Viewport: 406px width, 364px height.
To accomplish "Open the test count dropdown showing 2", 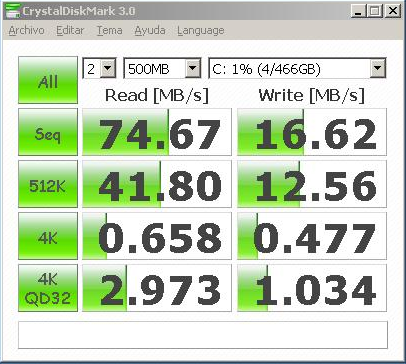I will [99, 68].
